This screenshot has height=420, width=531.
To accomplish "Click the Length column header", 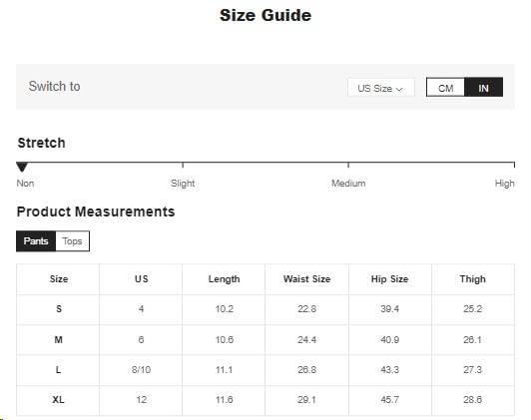I will [x=224, y=279].
